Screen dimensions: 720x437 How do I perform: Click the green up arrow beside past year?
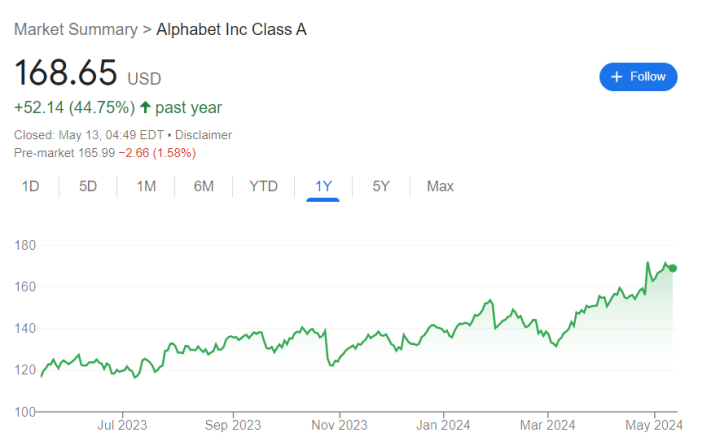(x=145, y=107)
